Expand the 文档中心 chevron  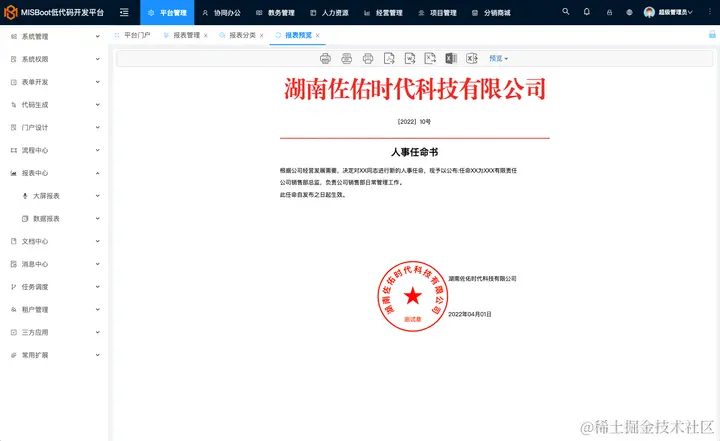pos(97,241)
